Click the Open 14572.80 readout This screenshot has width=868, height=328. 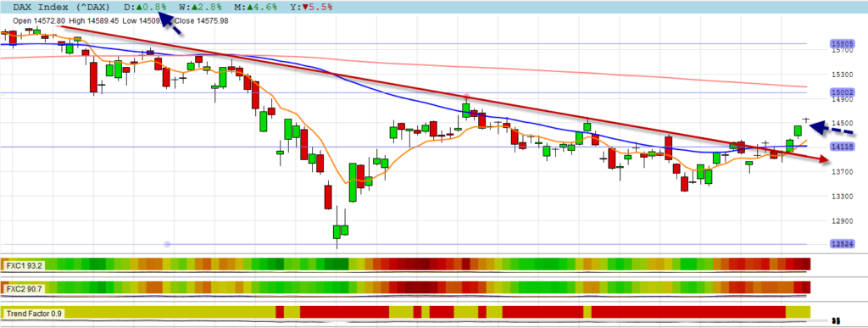click(39, 20)
